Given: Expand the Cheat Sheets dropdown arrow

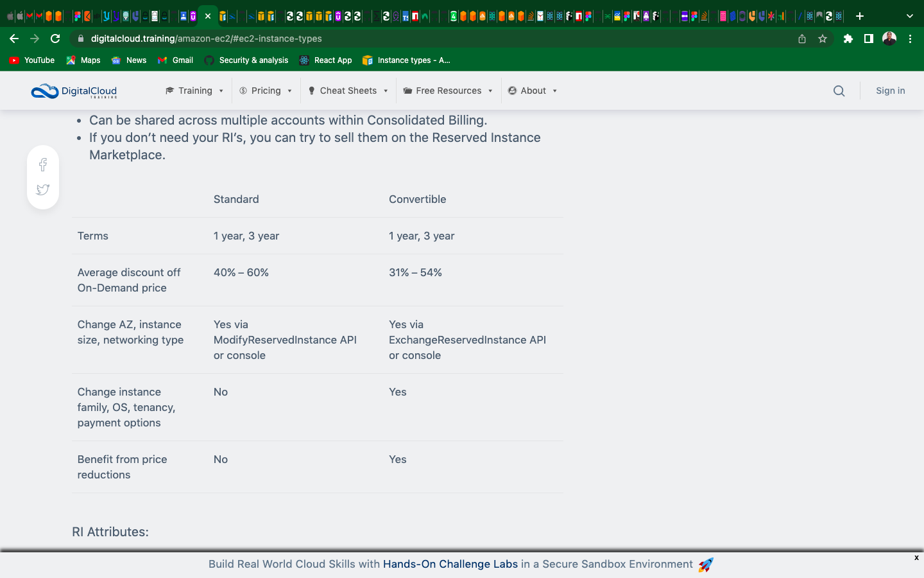Looking at the screenshot, I should (386, 91).
